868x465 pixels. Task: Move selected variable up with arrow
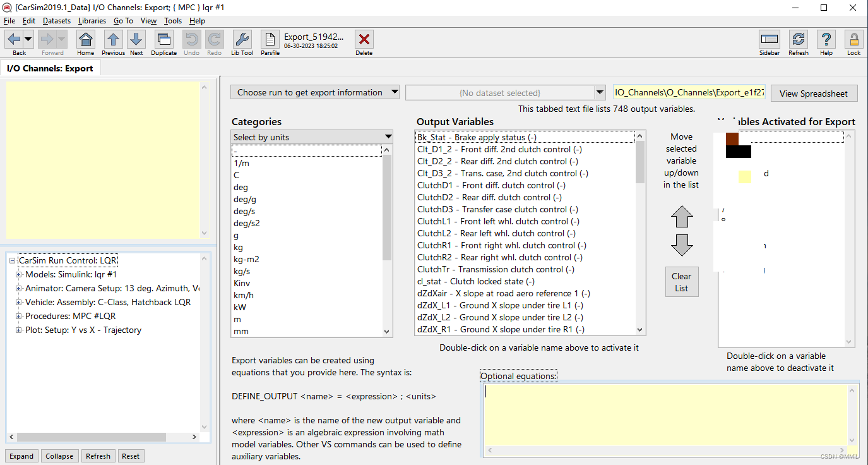tap(682, 217)
